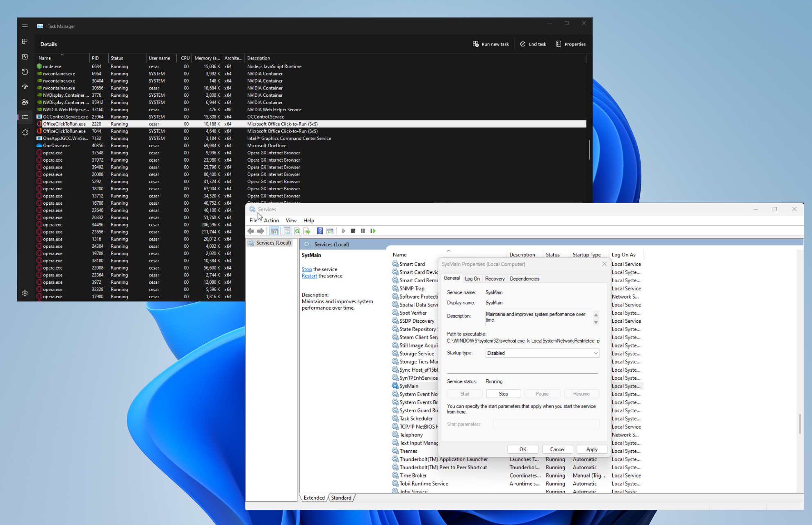Screen dimensions: 812x525
Task: Expand Task Manager hamburger navigation menu
Action: (25, 26)
